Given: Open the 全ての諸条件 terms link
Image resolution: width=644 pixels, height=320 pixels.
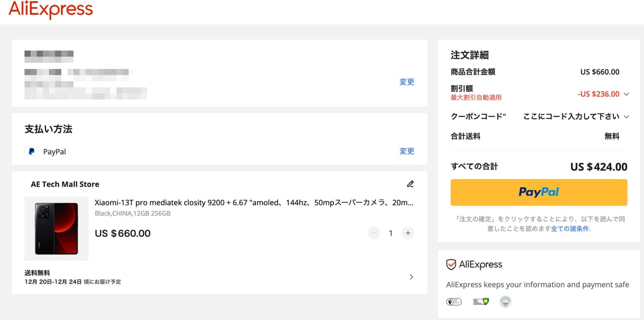Looking at the screenshot, I should tap(570, 228).
